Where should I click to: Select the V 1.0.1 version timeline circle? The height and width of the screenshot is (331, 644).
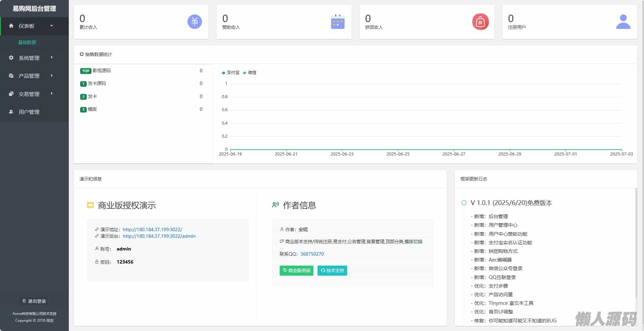[x=464, y=203]
